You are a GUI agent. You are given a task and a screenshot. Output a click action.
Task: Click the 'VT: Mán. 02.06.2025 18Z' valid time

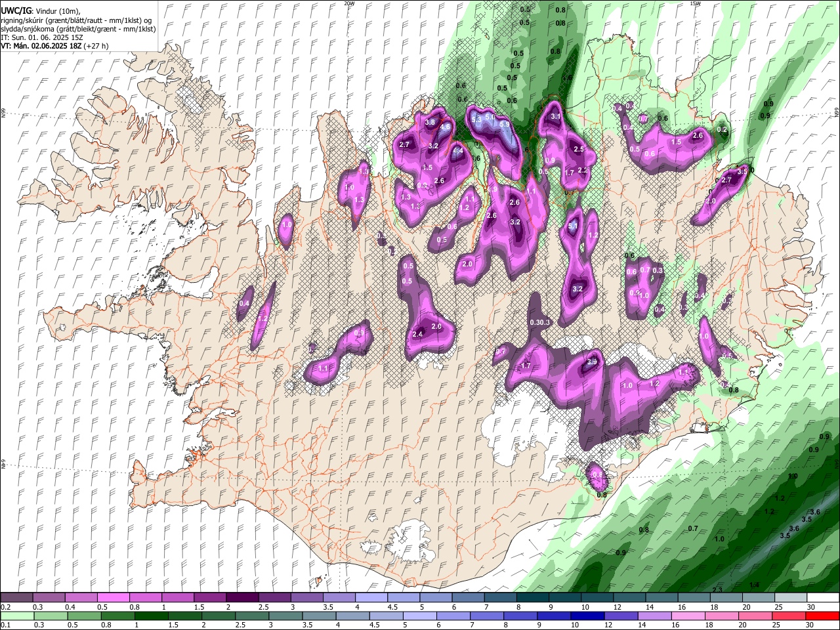tap(41, 46)
